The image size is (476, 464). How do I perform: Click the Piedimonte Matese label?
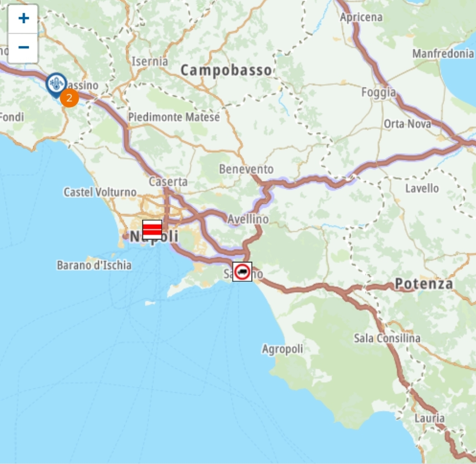[x=174, y=117]
